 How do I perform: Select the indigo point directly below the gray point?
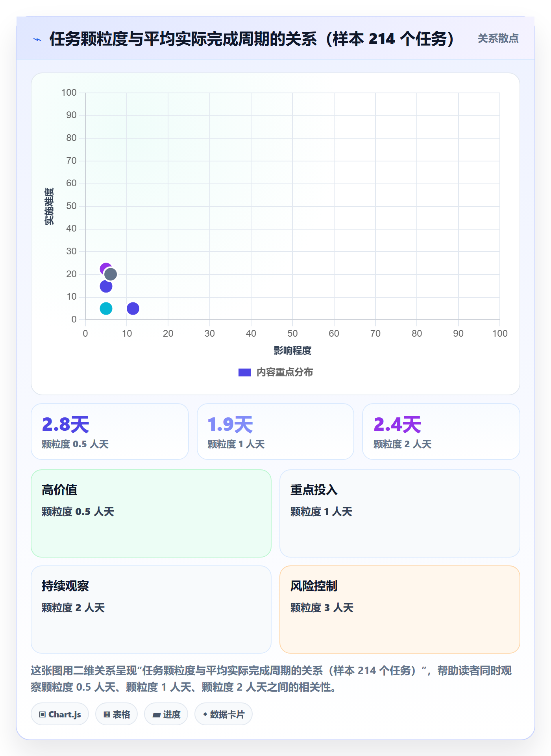point(106,286)
